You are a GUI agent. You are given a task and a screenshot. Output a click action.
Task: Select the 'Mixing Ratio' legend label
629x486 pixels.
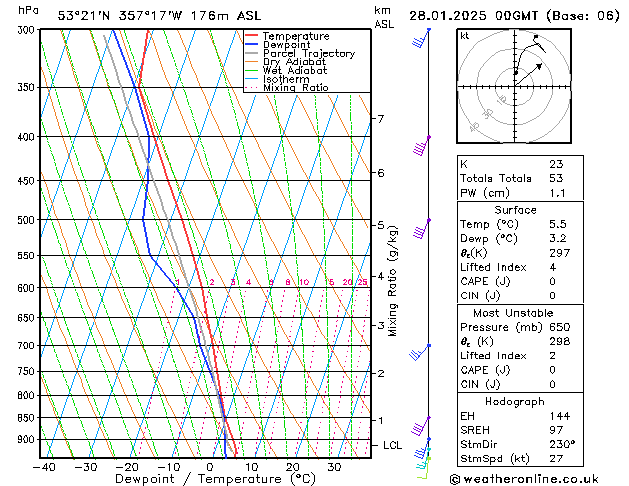pyautogui.click(x=296, y=87)
